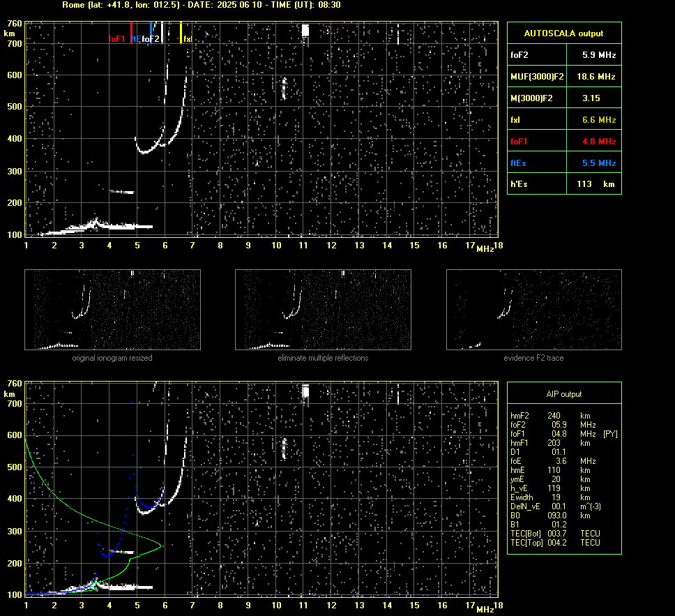675x616 pixels.
Task: Click the blue ftEs value 5.5 MHz
Action: point(599,163)
